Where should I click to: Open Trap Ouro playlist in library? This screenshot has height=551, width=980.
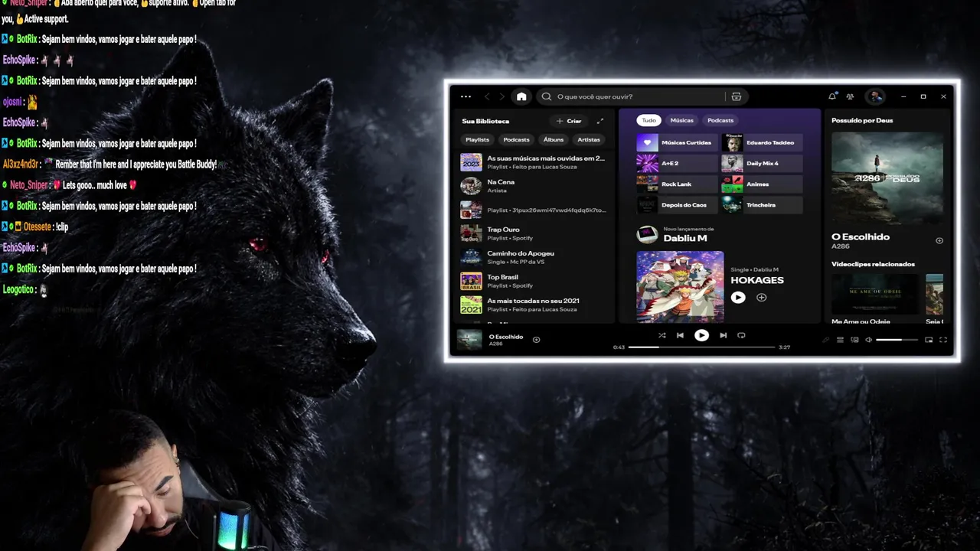point(534,233)
